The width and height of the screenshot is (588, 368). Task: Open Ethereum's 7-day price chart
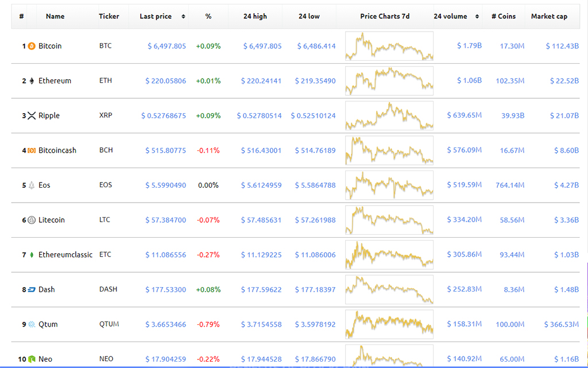(389, 81)
